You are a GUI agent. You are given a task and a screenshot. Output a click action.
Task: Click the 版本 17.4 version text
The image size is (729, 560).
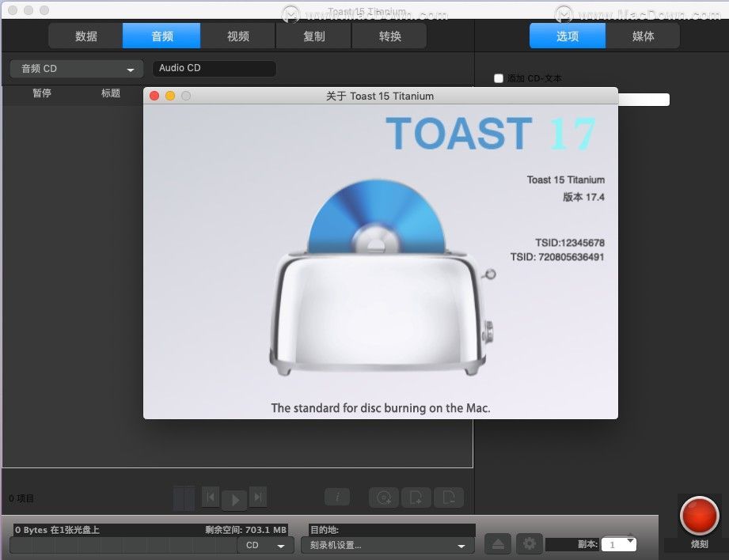[x=583, y=197]
